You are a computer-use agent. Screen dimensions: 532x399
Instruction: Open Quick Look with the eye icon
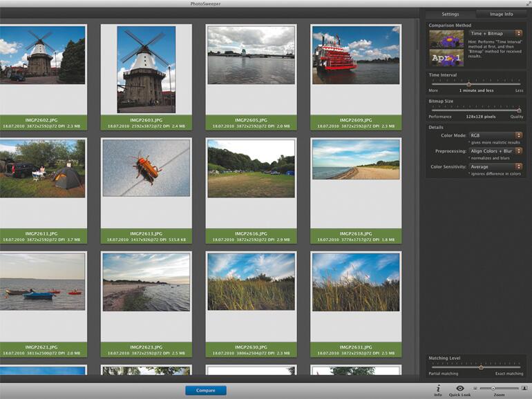coord(459,389)
